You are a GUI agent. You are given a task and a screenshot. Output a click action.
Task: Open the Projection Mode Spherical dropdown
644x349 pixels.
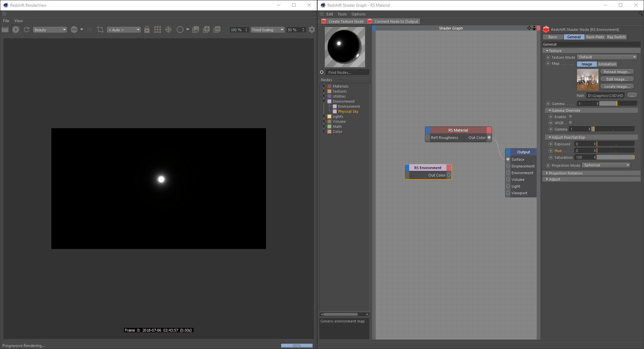pos(606,165)
